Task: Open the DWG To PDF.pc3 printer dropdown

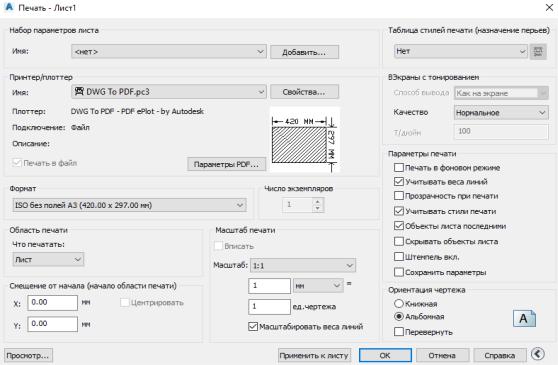Action: (x=168, y=92)
